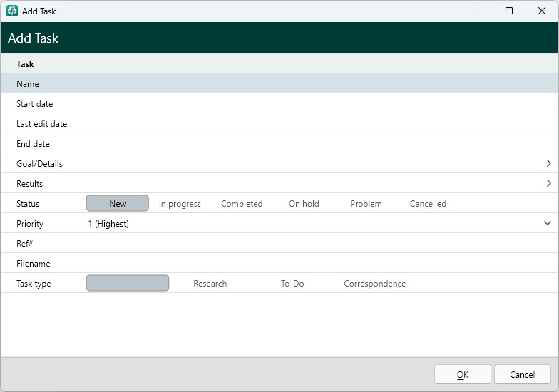Mark status as Completed
Screen dimensions: 559x392
(242, 204)
